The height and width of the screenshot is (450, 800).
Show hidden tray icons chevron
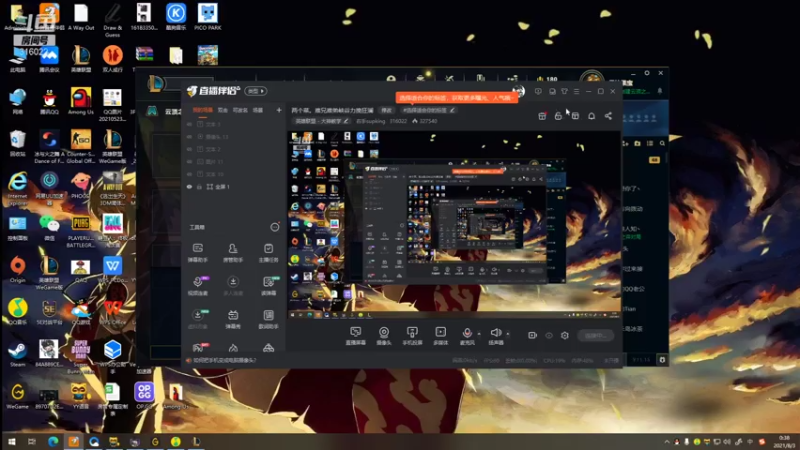click(x=666, y=442)
